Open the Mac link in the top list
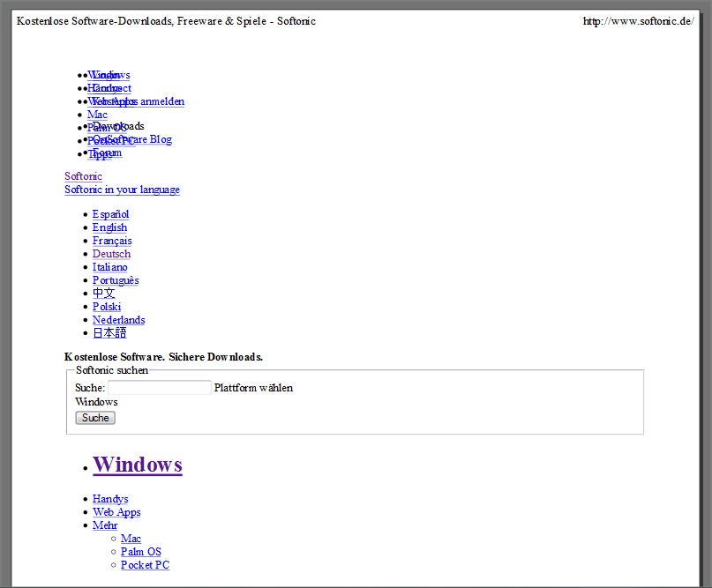The height and width of the screenshot is (588, 712). click(97, 115)
